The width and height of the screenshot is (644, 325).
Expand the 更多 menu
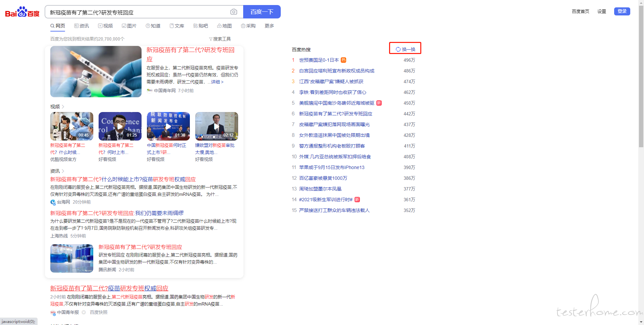point(269,26)
